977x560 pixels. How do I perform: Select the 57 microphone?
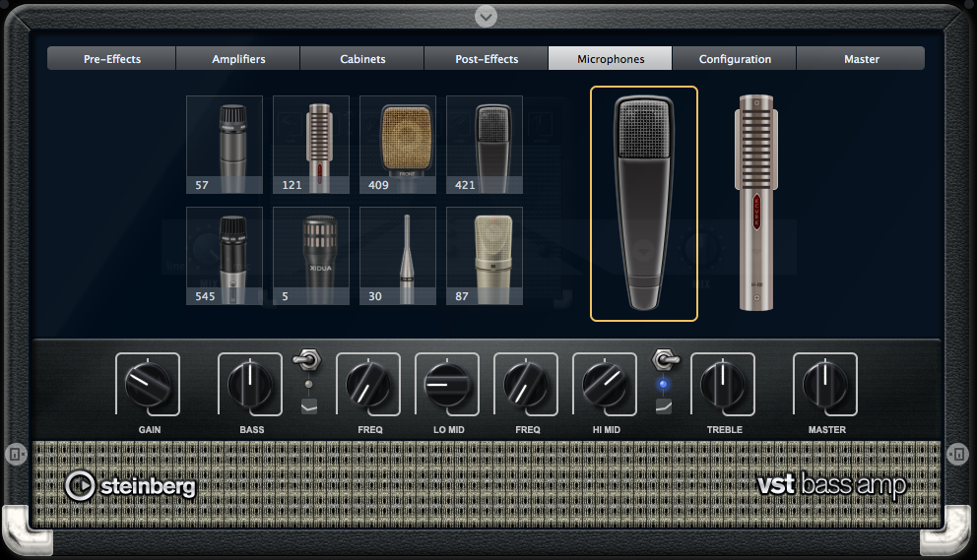[x=225, y=145]
